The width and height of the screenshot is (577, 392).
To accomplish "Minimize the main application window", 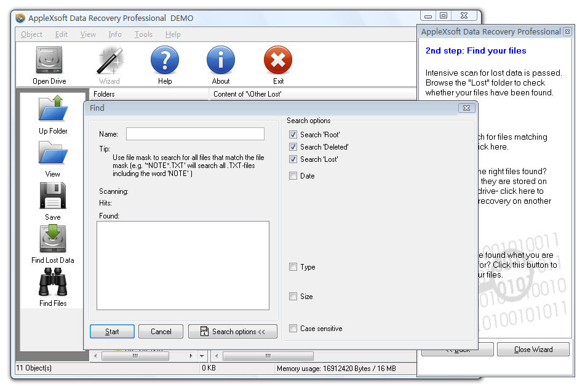I will [428, 16].
